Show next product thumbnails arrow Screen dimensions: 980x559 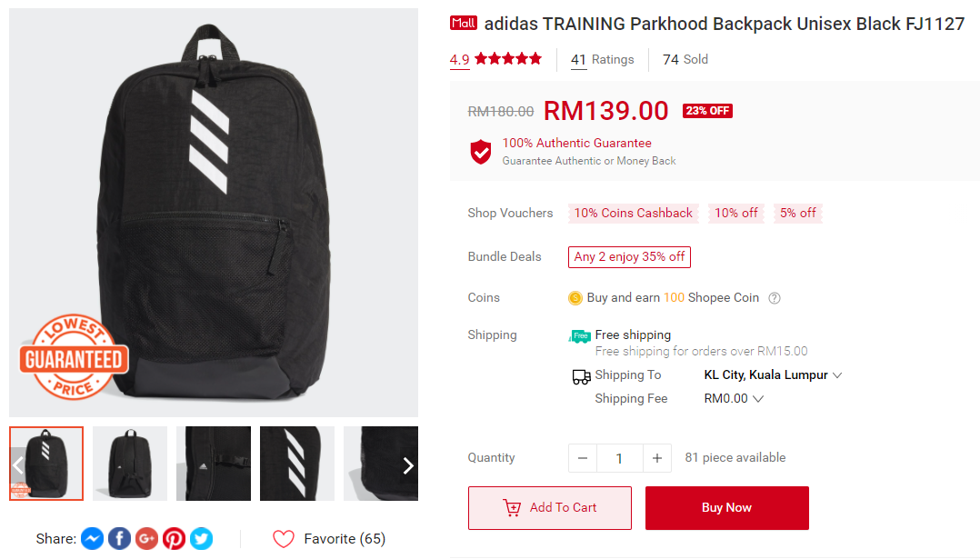click(407, 465)
